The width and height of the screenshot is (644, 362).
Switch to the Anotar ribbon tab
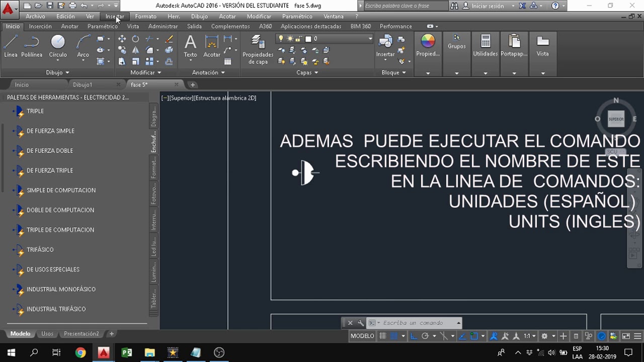coord(69,26)
